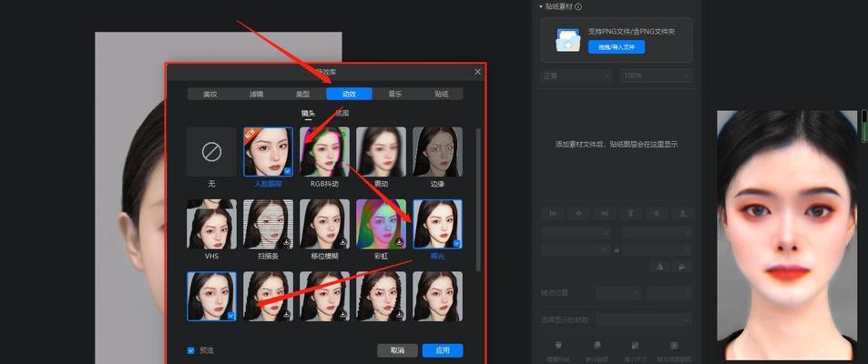The image size is (868, 364).
Task: Toggle the aspect ratio lock icon
Action: 617,250
